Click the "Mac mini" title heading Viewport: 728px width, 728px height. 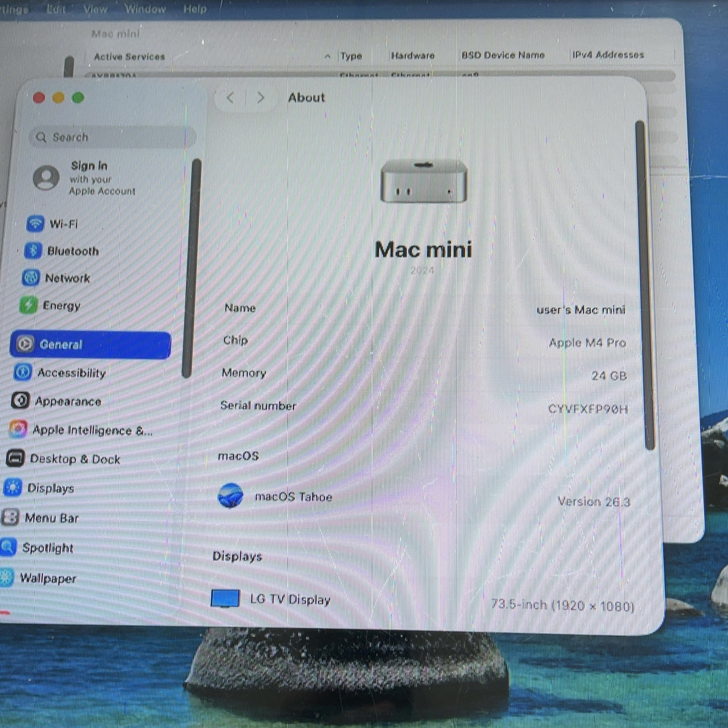point(423,249)
